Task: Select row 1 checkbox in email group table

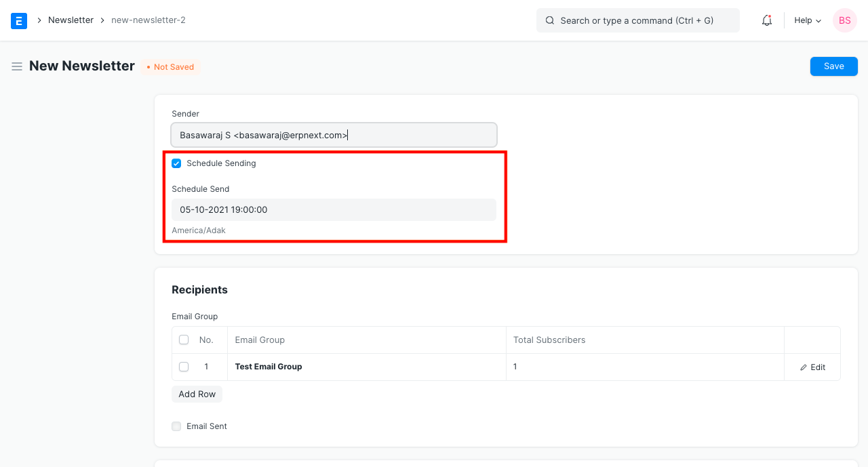Action: click(x=184, y=366)
